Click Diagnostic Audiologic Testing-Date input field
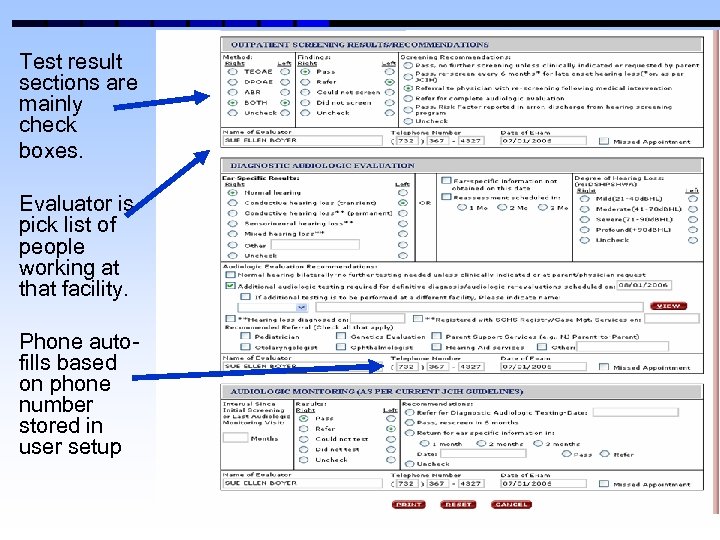720x540 pixels. (x=636, y=412)
